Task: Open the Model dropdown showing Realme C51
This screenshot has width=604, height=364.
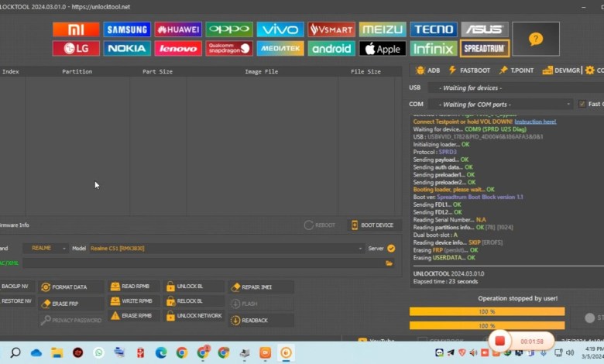Action: tap(226, 249)
